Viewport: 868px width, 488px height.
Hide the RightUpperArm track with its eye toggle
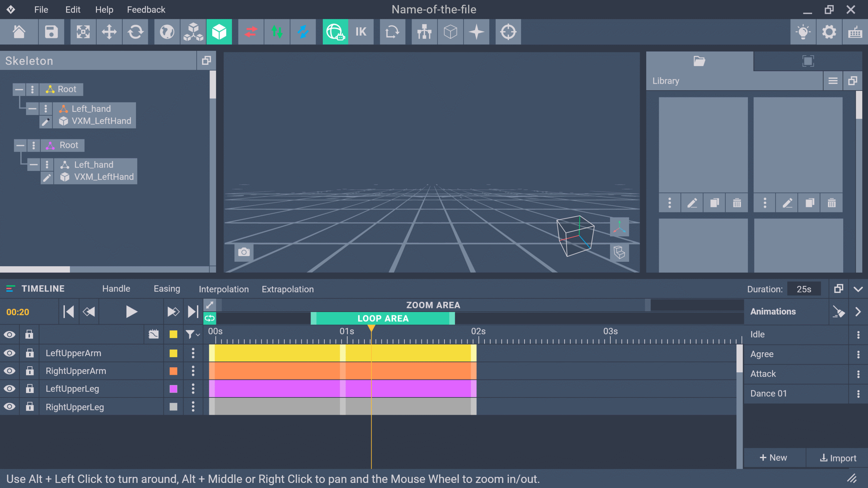[9, 371]
